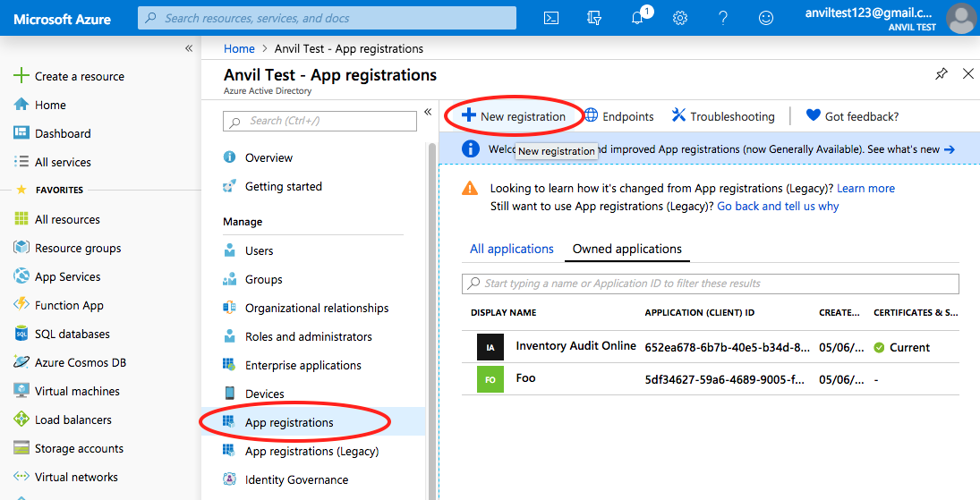Open the notifications bell
This screenshot has height=500, width=980.
(637, 18)
